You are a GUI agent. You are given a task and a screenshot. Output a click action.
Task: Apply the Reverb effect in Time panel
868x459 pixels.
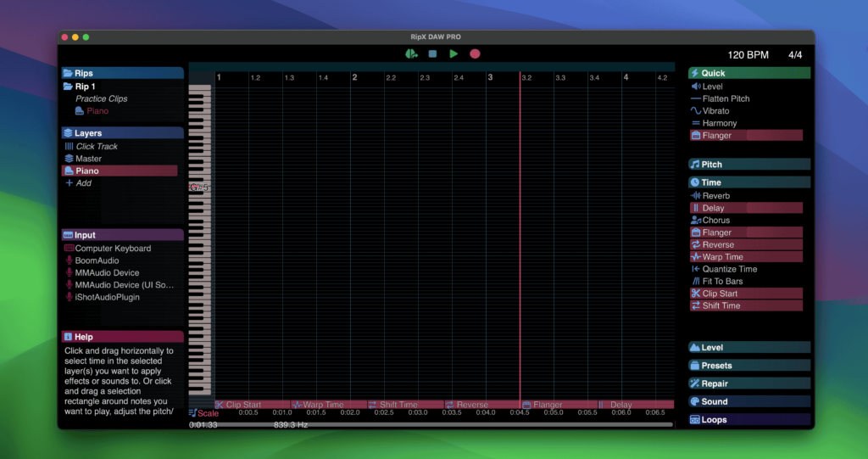(715, 196)
